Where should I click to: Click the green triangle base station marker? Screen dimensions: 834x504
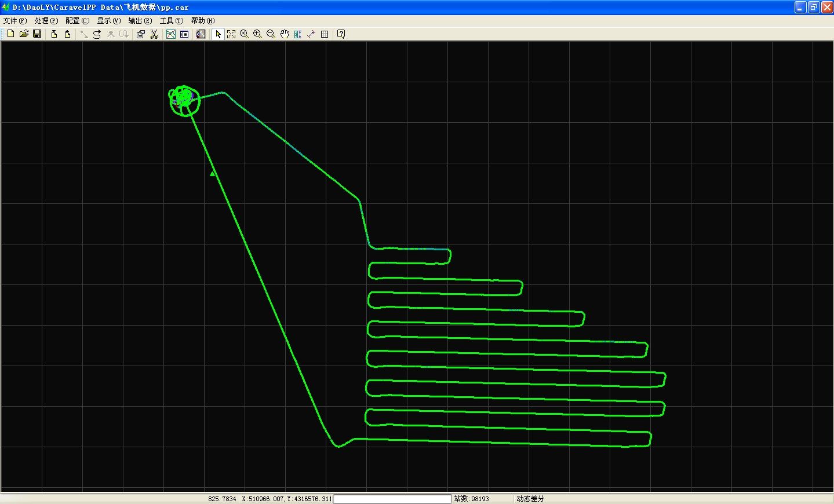(x=213, y=174)
